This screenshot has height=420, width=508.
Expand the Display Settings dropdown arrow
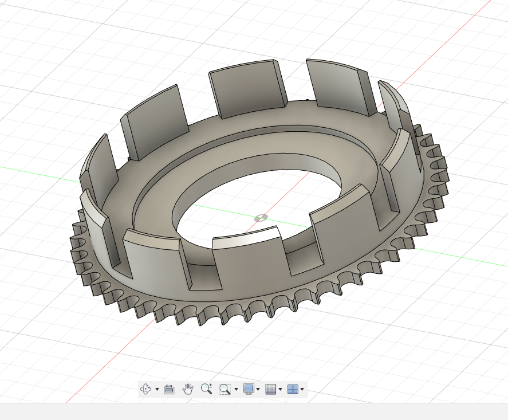click(x=258, y=390)
